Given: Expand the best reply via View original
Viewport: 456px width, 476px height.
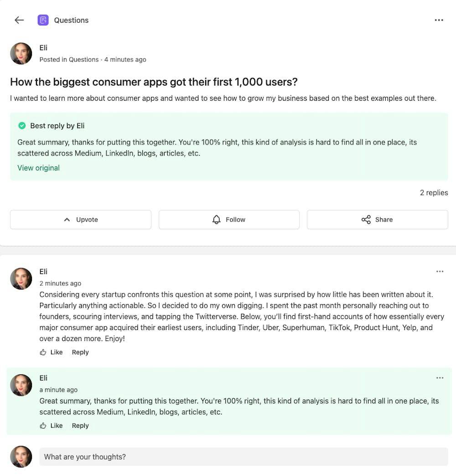Looking at the screenshot, I should point(38,168).
